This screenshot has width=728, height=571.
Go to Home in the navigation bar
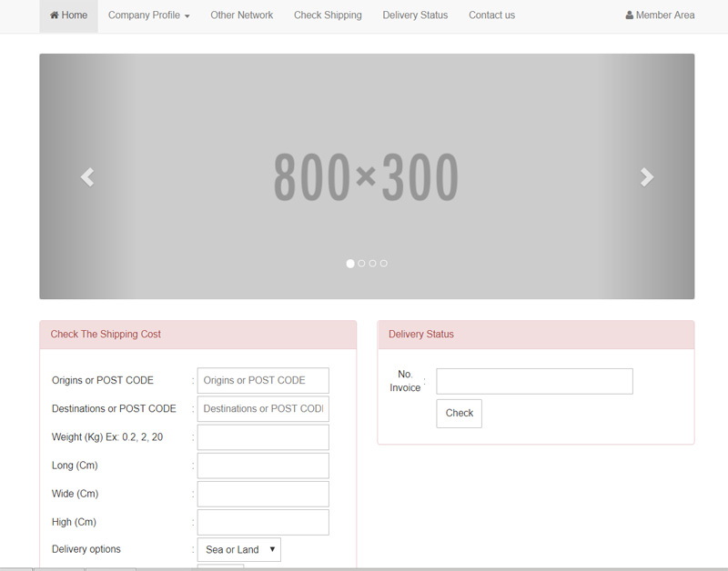coord(69,15)
